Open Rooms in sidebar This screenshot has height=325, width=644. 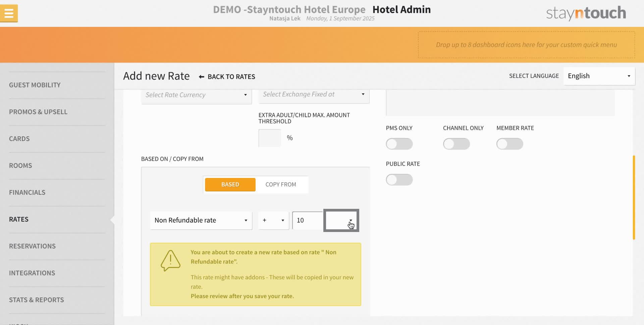tap(20, 166)
